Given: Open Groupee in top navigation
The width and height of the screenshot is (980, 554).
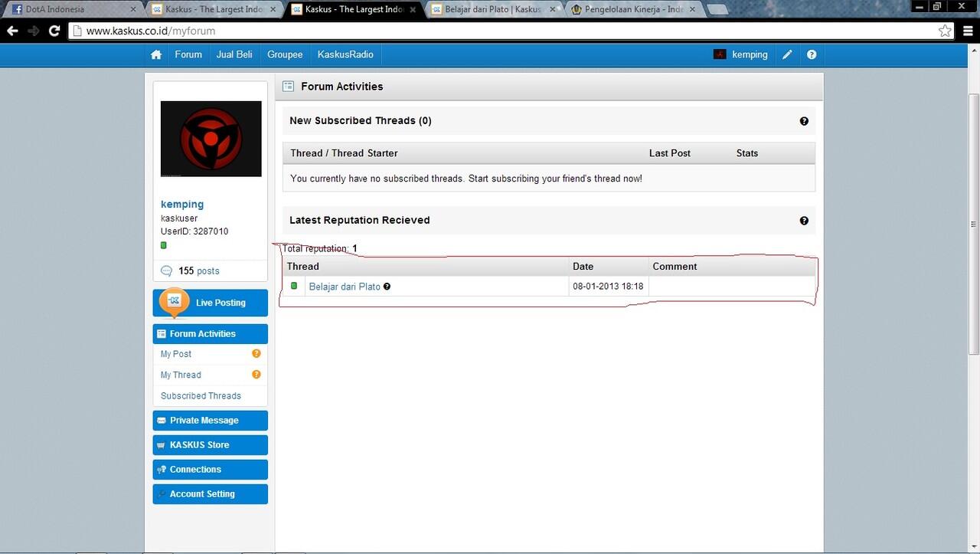Looking at the screenshot, I should [x=285, y=54].
